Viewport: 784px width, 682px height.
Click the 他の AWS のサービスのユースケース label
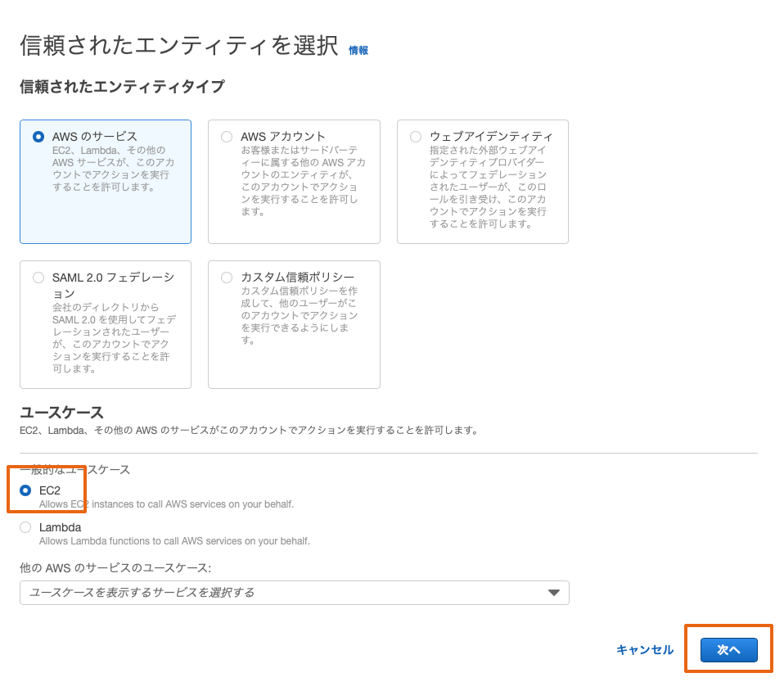point(115,568)
